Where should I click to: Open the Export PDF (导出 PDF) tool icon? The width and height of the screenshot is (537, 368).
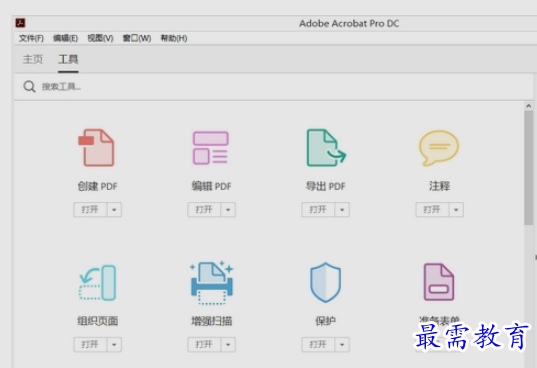[x=326, y=148]
